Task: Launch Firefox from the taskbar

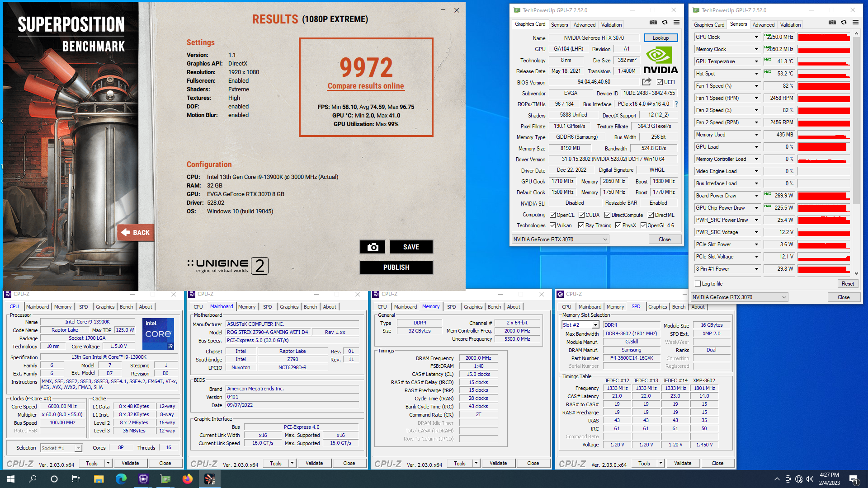Action: [x=187, y=479]
